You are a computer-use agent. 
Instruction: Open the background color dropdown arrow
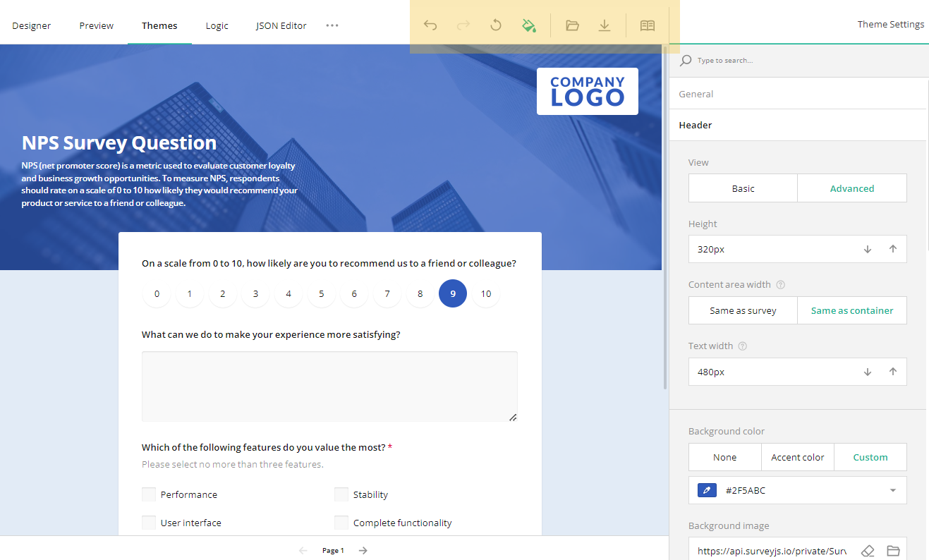(x=892, y=490)
